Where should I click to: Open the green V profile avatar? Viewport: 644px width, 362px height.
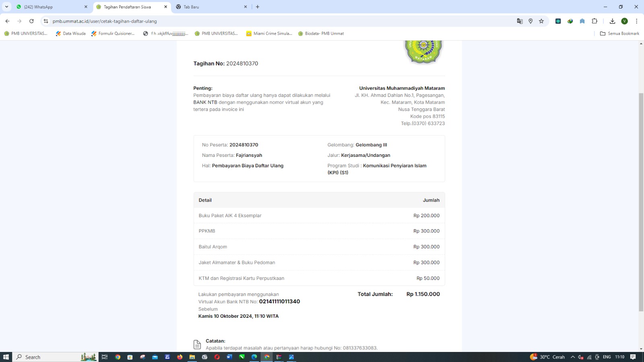[x=624, y=21]
